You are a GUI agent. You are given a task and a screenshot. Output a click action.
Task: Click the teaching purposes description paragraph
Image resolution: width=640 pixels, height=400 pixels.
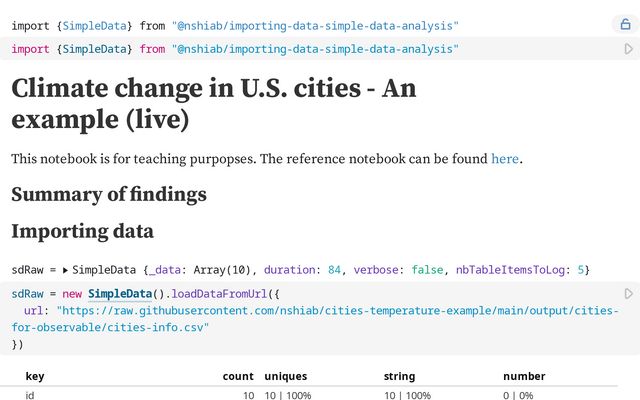pos(250,158)
